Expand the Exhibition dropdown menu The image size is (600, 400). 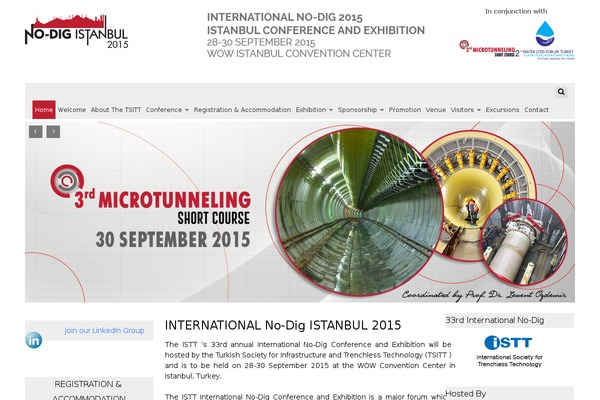point(314,110)
